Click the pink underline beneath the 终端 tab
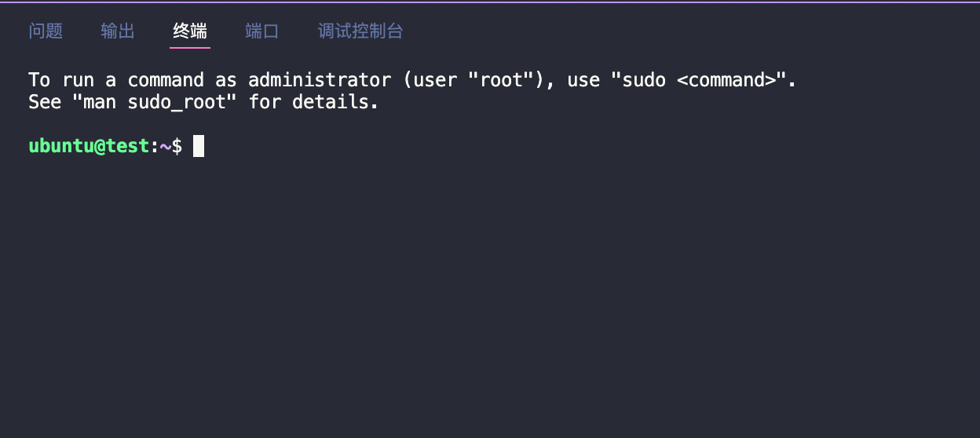 (190, 47)
